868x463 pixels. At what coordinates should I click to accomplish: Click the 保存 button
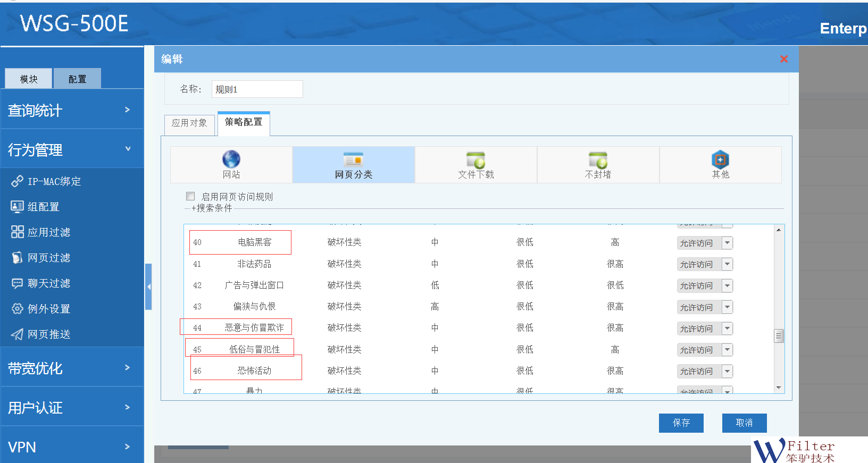[681, 423]
